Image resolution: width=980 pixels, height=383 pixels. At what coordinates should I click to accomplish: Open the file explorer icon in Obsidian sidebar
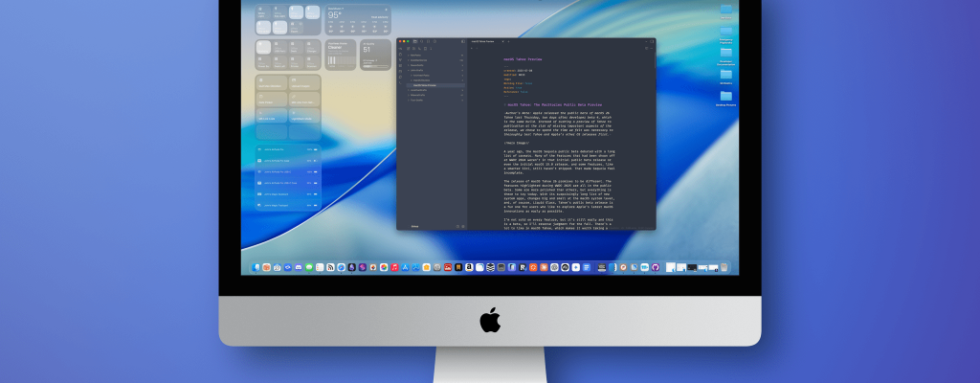(x=414, y=42)
